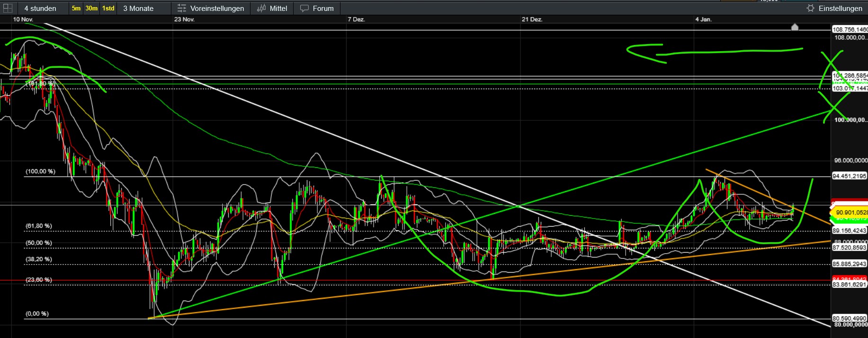Click the candlestick chart type icon

click(261, 8)
